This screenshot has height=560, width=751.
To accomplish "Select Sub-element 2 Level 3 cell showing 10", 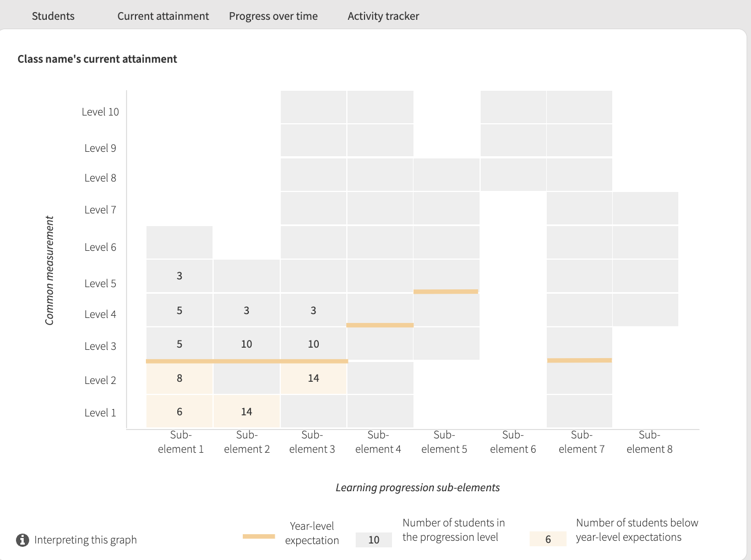I will coord(247,344).
